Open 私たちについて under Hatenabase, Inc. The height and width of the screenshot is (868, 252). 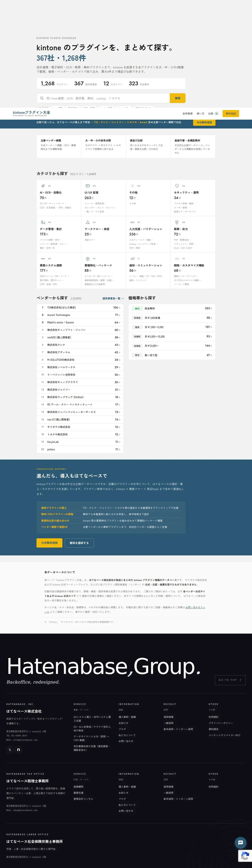click(127, 735)
